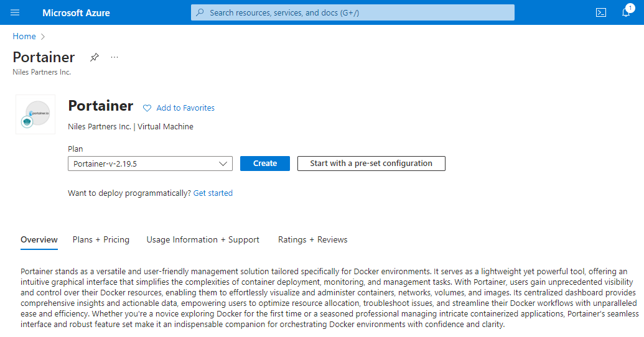Open the ellipsis more options menu

coord(114,57)
